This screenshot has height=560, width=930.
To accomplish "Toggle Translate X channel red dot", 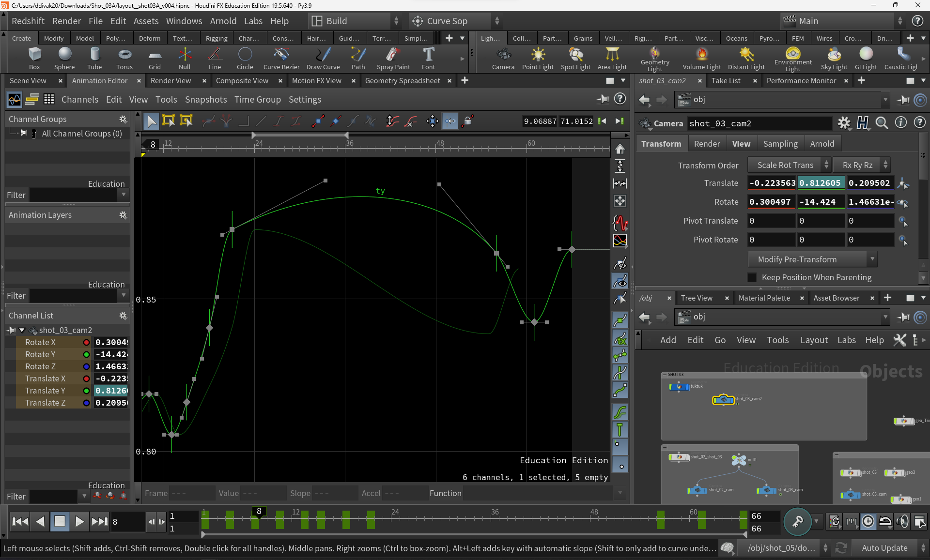I will point(86,378).
